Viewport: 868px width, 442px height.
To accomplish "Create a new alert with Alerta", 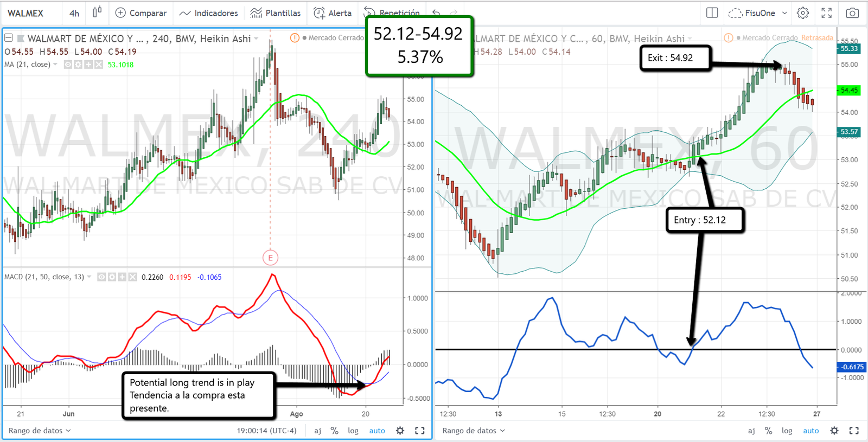I will [x=333, y=13].
